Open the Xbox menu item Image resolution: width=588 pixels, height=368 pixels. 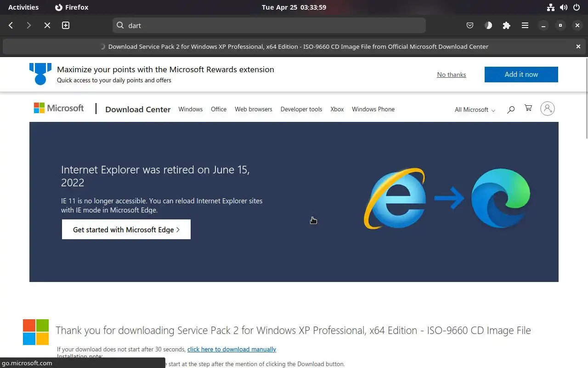pyautogui.click(x=337, y=109)
